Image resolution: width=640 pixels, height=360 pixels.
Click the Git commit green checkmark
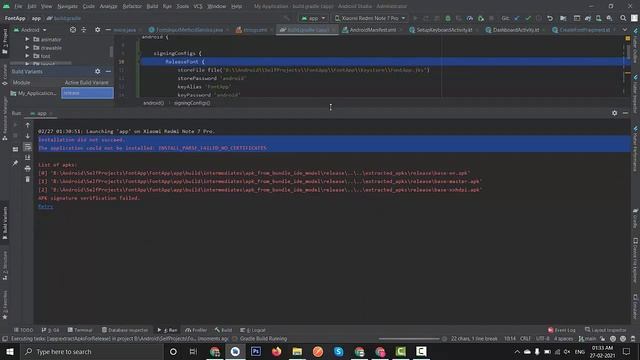tap(528, 18)
